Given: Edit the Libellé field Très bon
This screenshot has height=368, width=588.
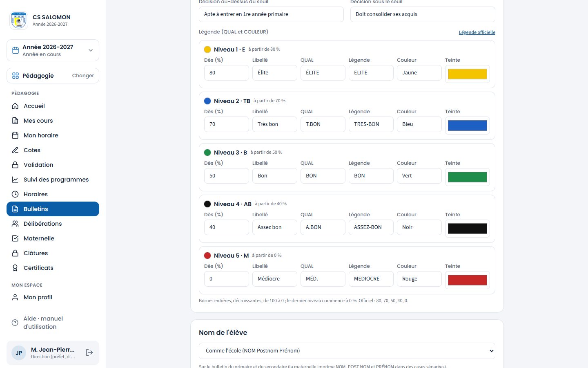Looking at the screenshot, I should 275,124.
